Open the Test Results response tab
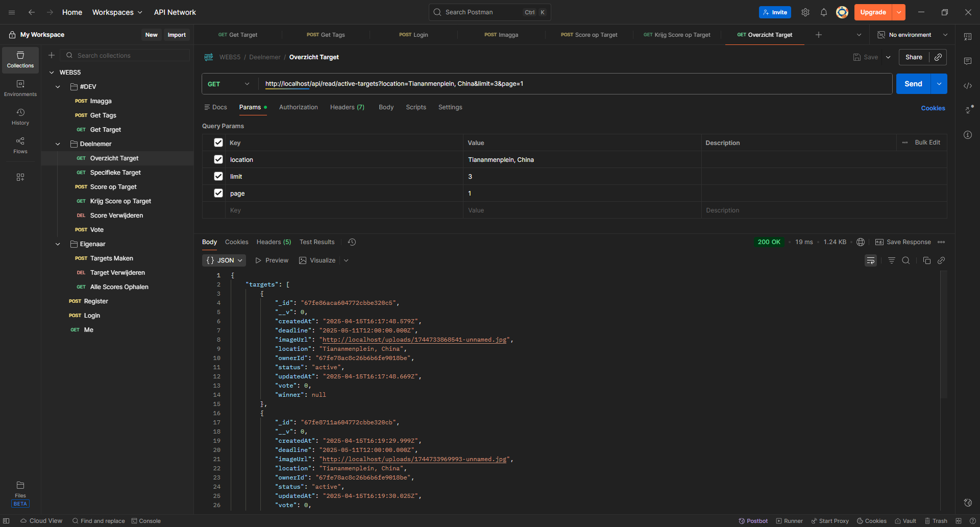Viewport: 980px width, 527px height. tap(316, 242)
